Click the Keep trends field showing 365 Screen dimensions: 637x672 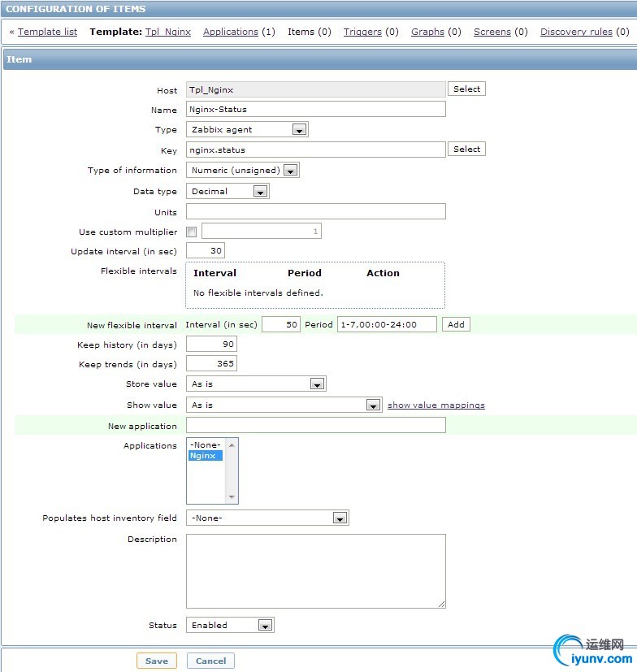point(211,364)
